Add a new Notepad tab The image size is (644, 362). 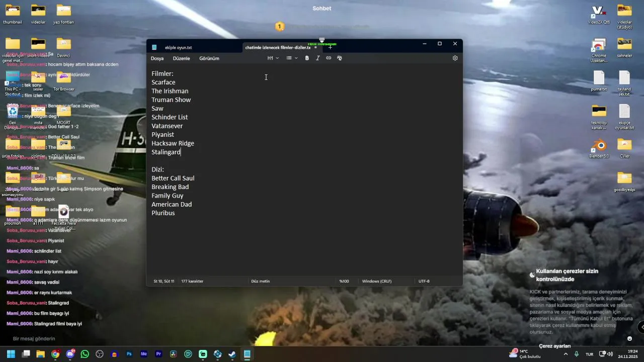pos(330,48)
